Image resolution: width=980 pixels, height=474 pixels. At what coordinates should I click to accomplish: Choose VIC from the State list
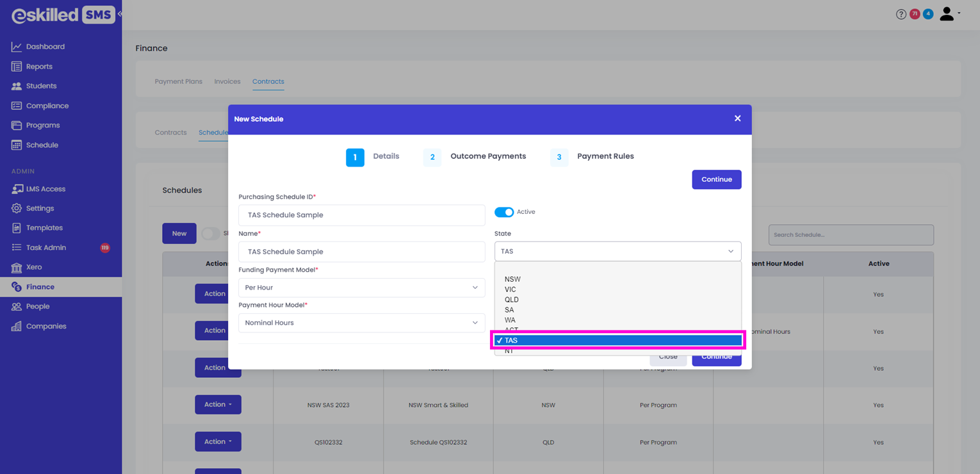click(618, 290)
